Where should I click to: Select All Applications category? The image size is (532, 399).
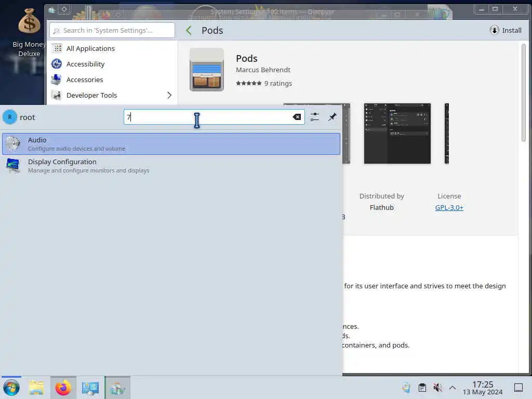[x=112, y=48]
